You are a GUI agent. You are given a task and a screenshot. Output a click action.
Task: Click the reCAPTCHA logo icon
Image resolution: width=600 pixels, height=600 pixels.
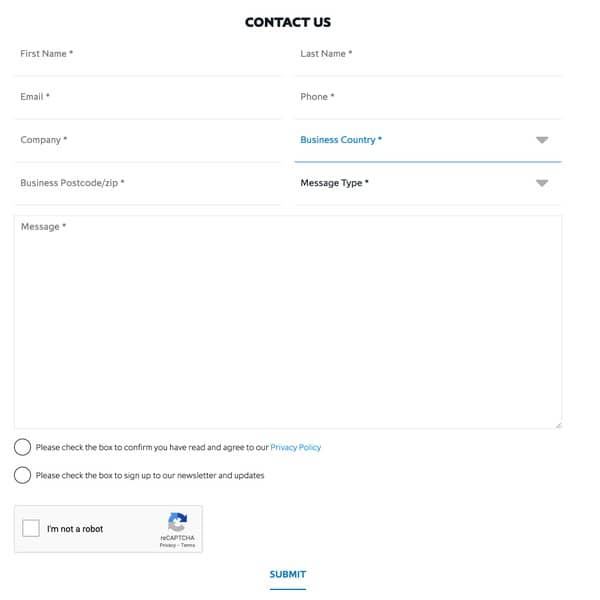pos(177,522)
